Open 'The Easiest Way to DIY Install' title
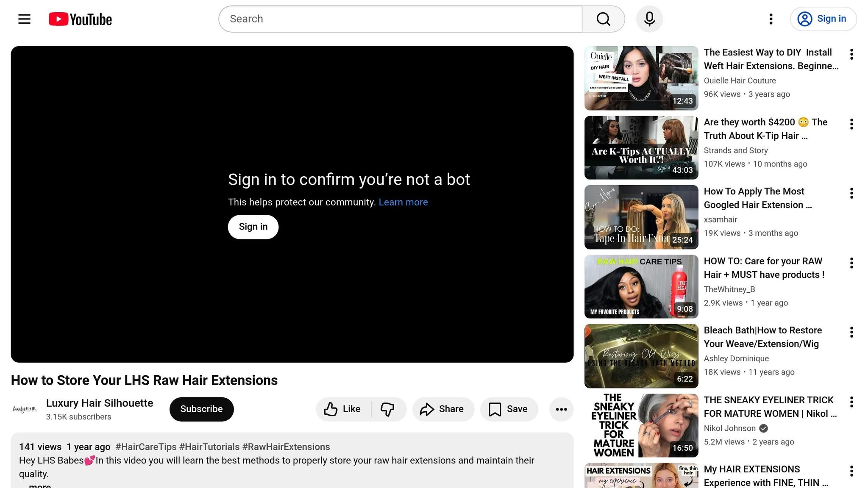This screenshot has width=868, height=488. [x=771, y=59]
